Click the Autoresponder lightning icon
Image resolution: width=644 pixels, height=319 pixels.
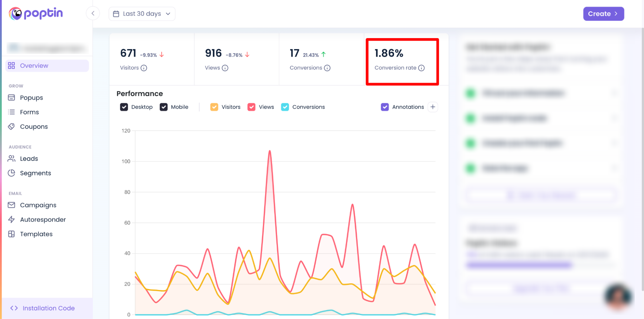click(12, 220)
